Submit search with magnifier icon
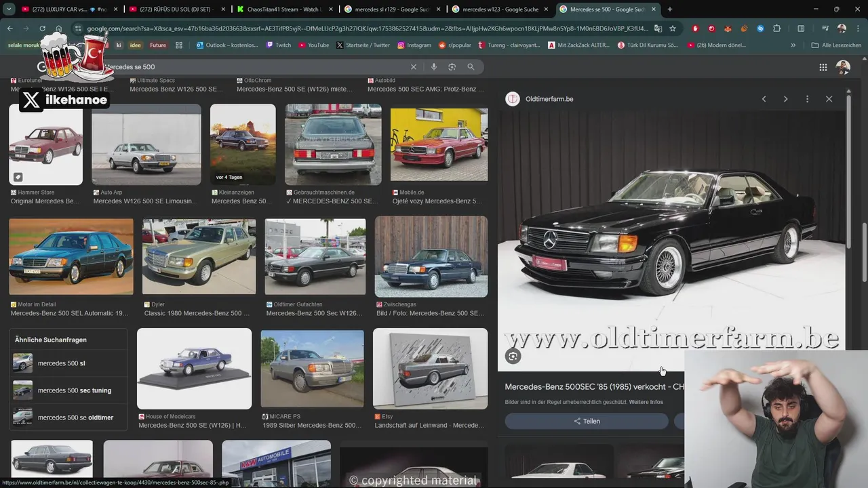 coord(471,67)
